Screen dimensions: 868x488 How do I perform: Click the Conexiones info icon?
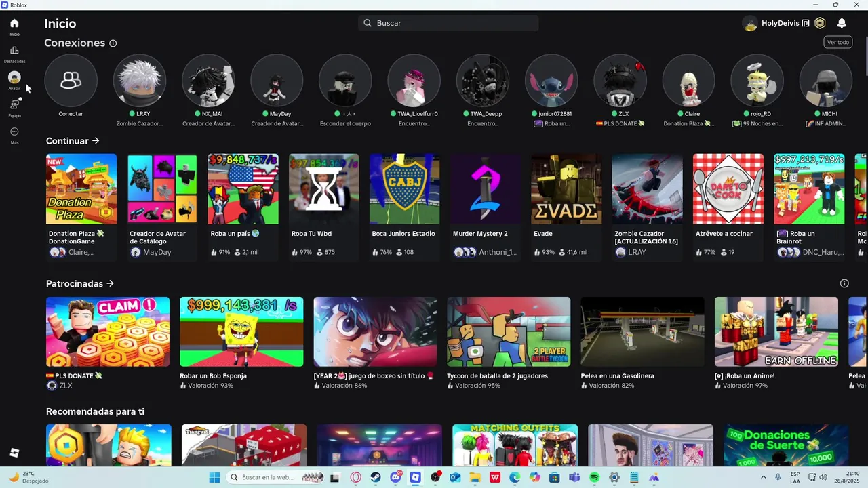pos(113,43)
